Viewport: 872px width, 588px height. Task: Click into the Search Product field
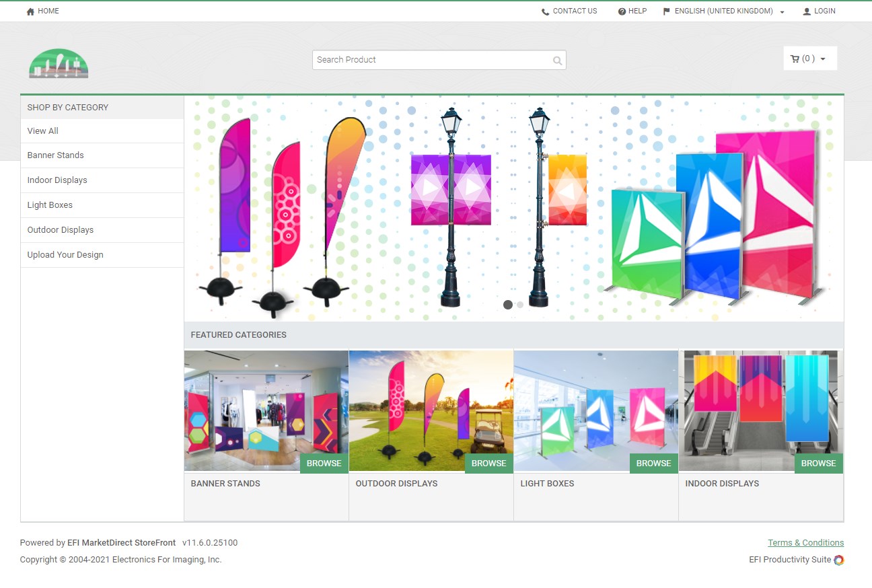coord(431,60)
